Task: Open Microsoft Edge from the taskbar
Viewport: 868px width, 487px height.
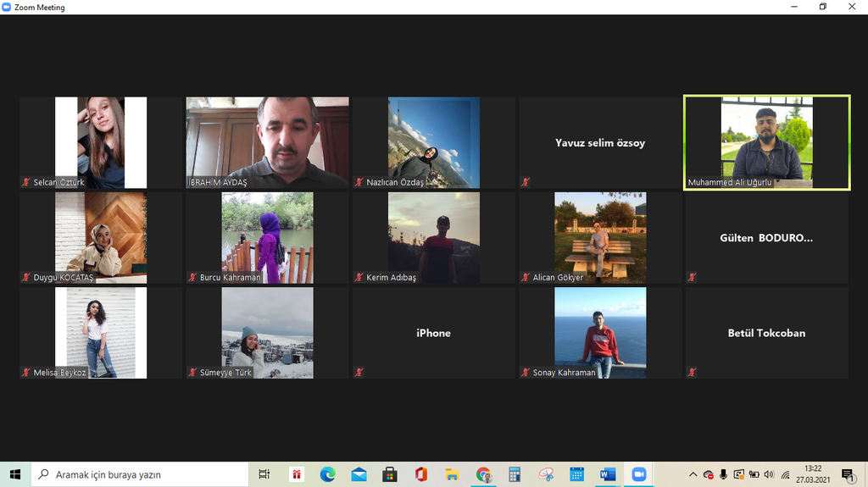Action: click(328, 474)
